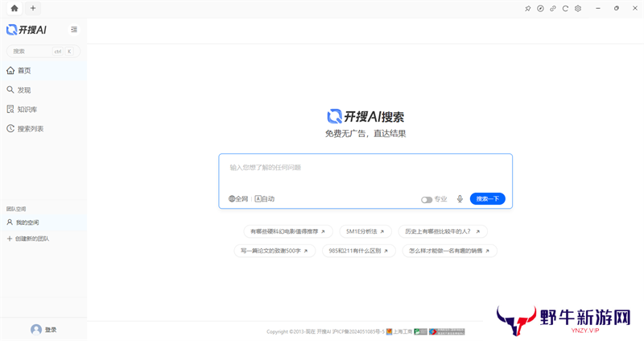Open the 自动 mode selector
The height and width of the screenshot is (341, 644).
click(x=265, y=198)
